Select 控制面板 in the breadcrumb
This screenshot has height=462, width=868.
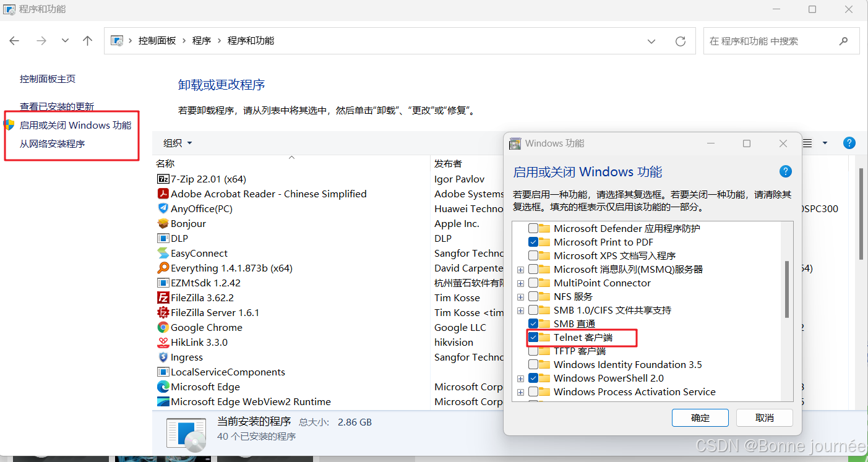click(x=157, y=41)
